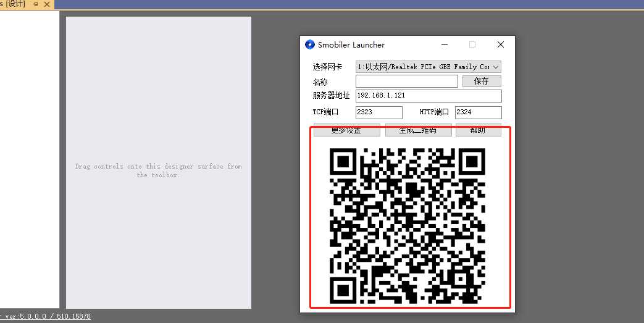Click the TCP端口 label
Image resolution: width=644 pixels, height=323 pixels.
pos(325,112)
